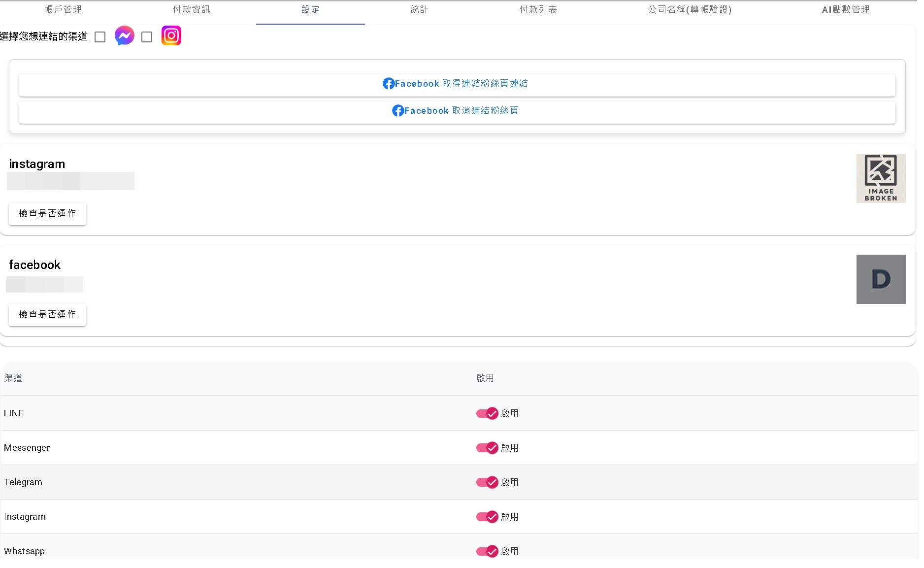Screen dimensions: 924x568
Task: Switch to the 付款資訊 tab
Action: click(x=192, y=10)
